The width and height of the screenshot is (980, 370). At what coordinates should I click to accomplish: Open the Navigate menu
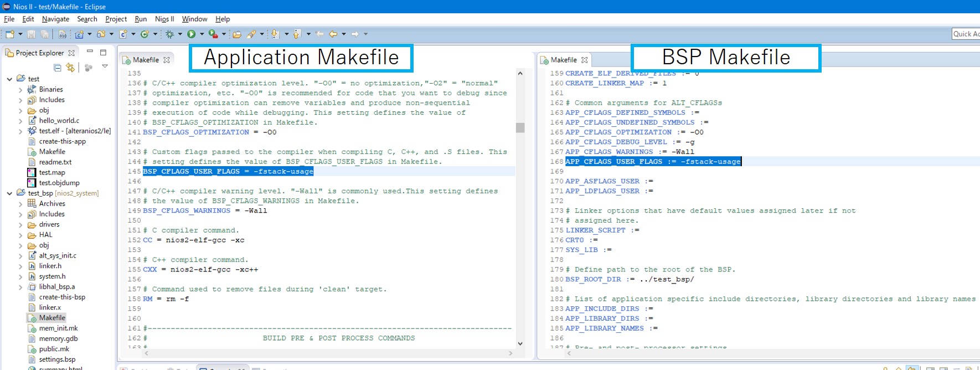point(55,19)
